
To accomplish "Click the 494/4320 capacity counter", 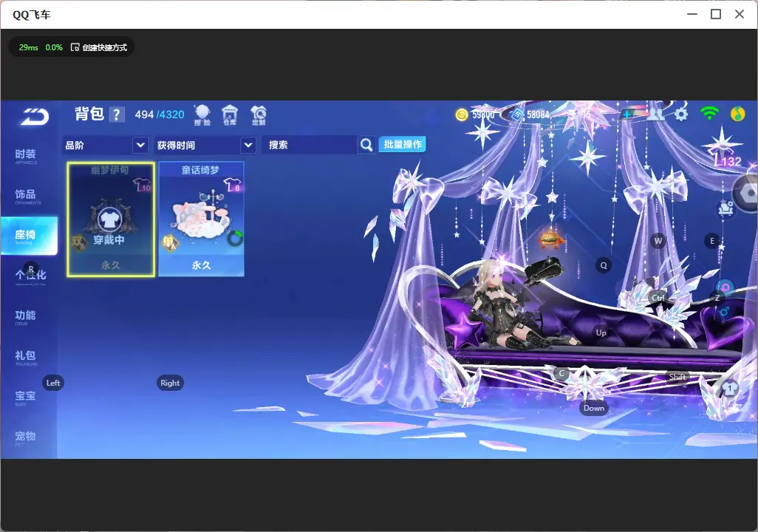I will 160,115.
